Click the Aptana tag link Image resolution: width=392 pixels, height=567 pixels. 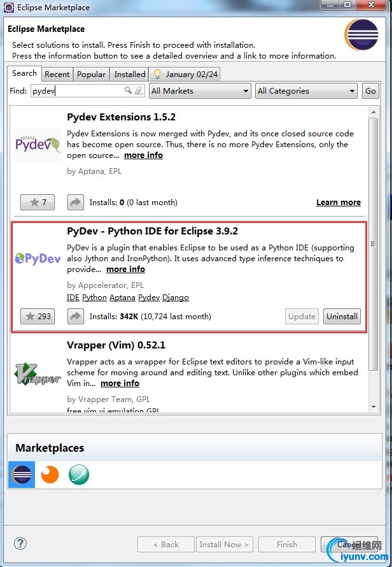pyautogui.click(x=122, y=298)
